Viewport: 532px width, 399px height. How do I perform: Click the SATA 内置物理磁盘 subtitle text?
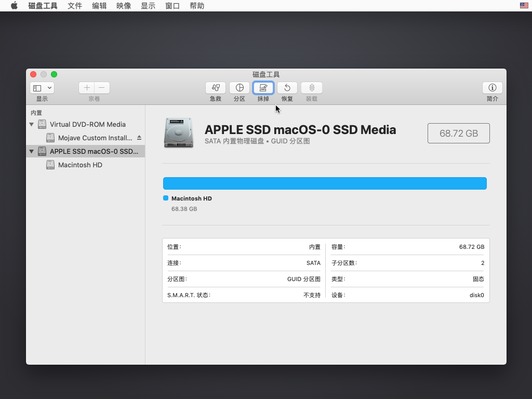[x=257, y=141]
